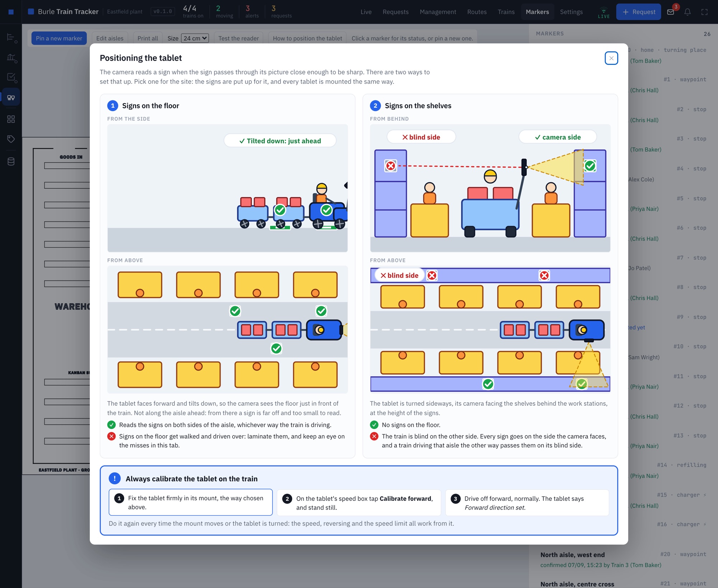Select calibration step 2 Calibrate forward card
The image size is (718, 588).
pos(359,503)
